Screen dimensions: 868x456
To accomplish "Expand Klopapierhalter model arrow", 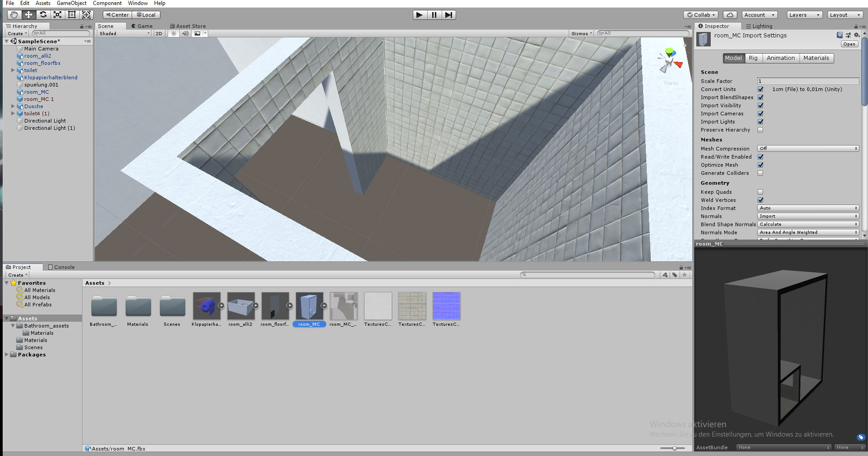I will tap(221, 306).
